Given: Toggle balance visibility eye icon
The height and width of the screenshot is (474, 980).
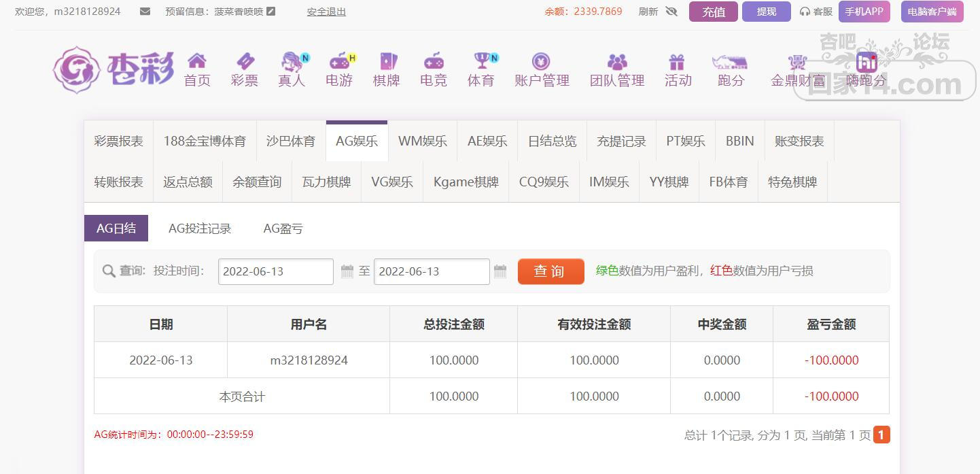Looking at the screenshot, I should (x=671, y=12).
